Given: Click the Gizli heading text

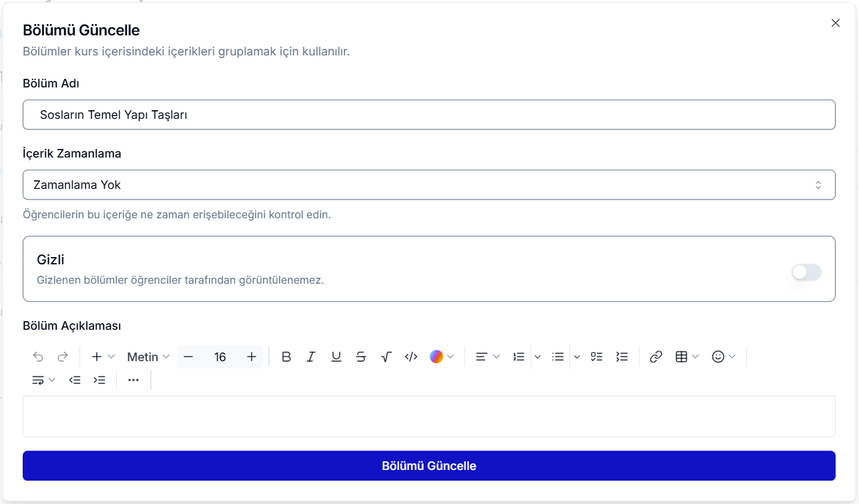Looking at the screenshot, I should pyautogui.click(x=51, y=260).
